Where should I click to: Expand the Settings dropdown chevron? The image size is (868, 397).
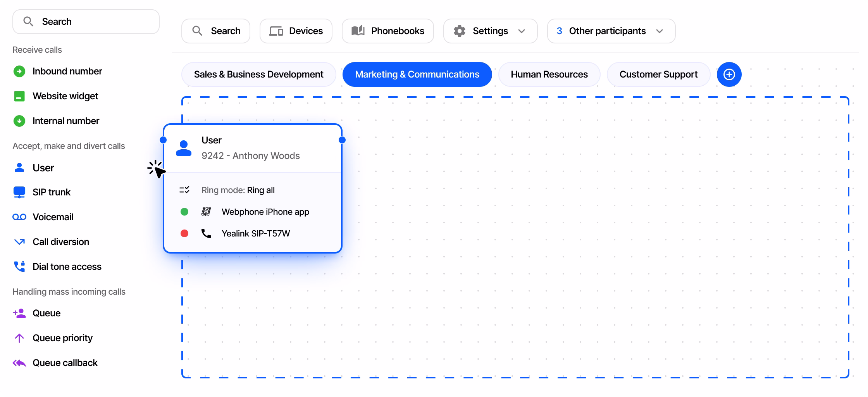tap(522, 31)
